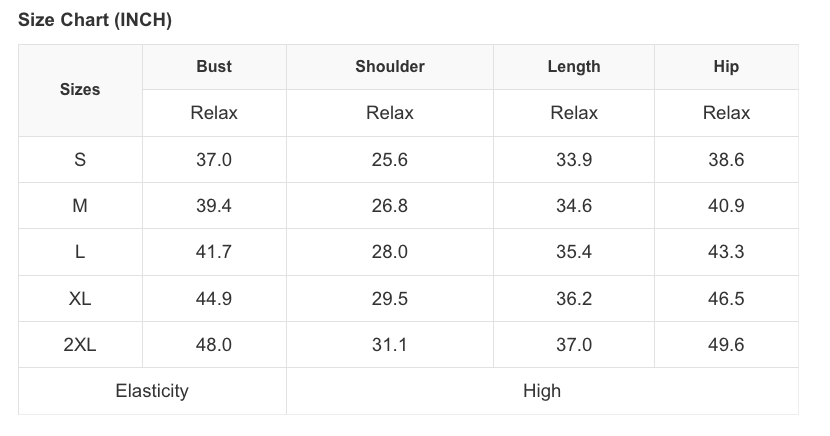Choose the L size row label

pyautogui.click(x=80, y=252)
